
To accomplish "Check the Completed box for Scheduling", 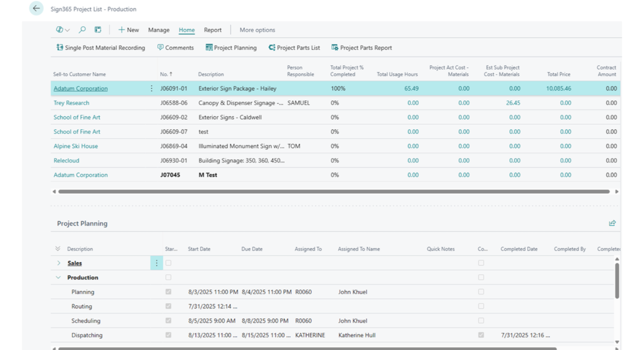I will (481, 320).
